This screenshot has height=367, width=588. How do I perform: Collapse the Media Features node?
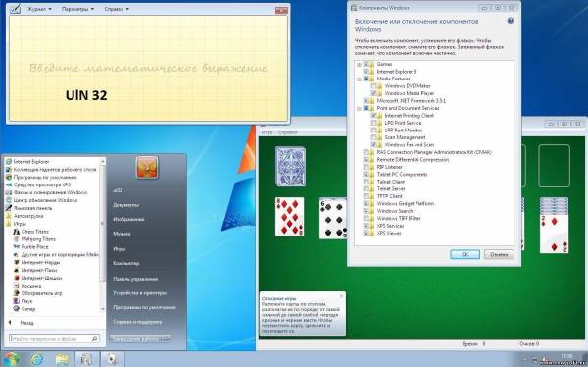(360, 79)
